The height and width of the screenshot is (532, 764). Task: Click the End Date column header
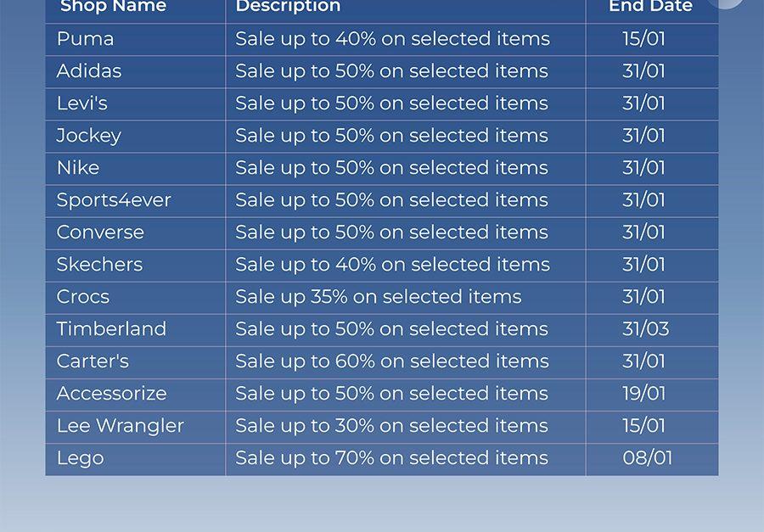650,7
